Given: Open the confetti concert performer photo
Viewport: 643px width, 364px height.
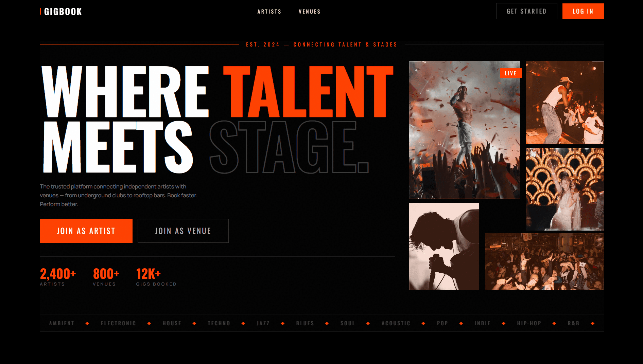Looking at the screenshot, I should coord(464,130).
